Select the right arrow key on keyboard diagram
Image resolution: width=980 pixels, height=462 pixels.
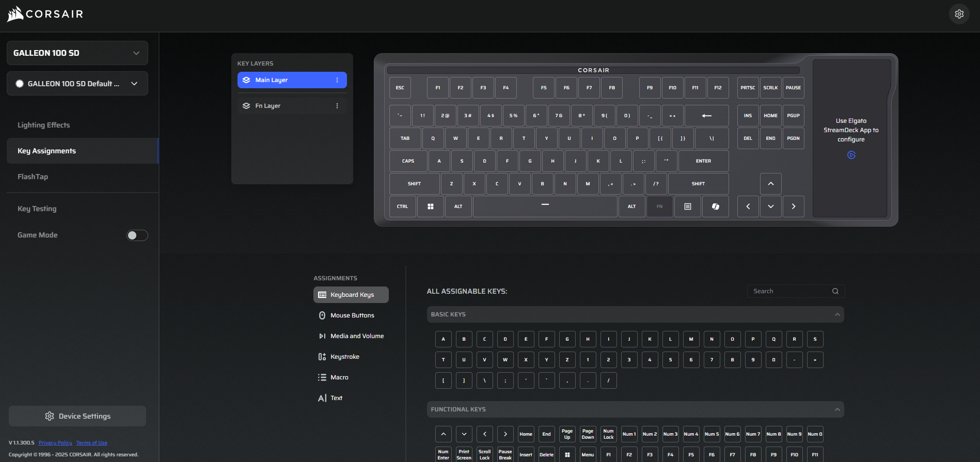[793, 206]
